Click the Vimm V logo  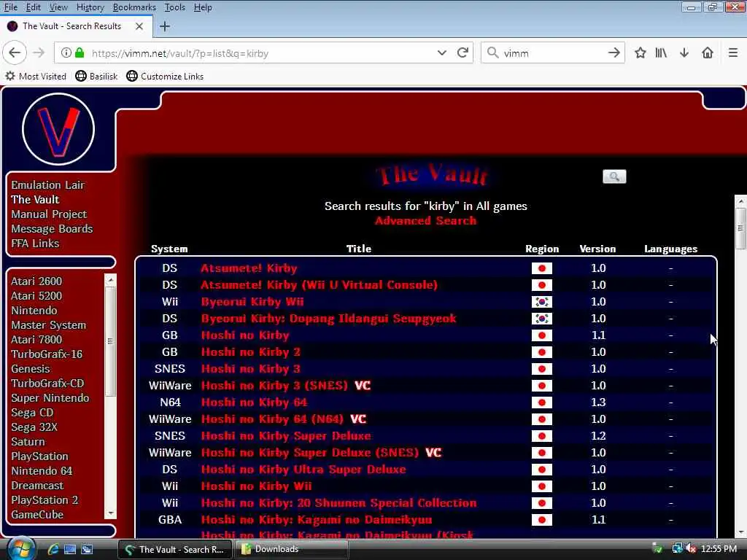pyautogui.click(x=58, y=129)
